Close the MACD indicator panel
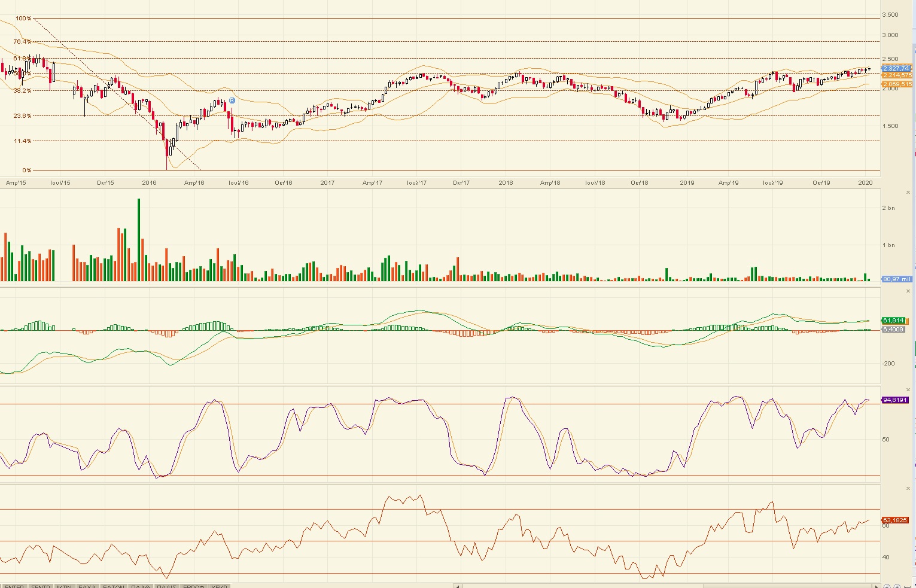The image size is (916, 588). (x=908, y=292)
